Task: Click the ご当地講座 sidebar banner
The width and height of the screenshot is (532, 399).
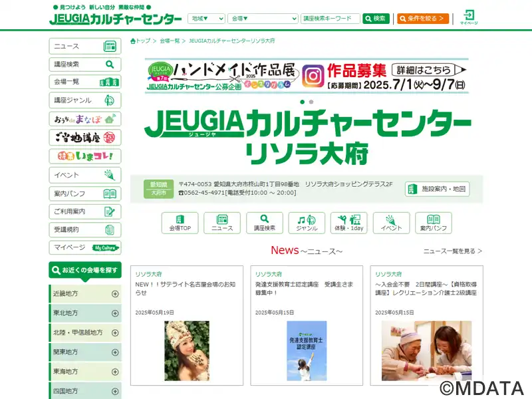Action: [x=85, y=138]
